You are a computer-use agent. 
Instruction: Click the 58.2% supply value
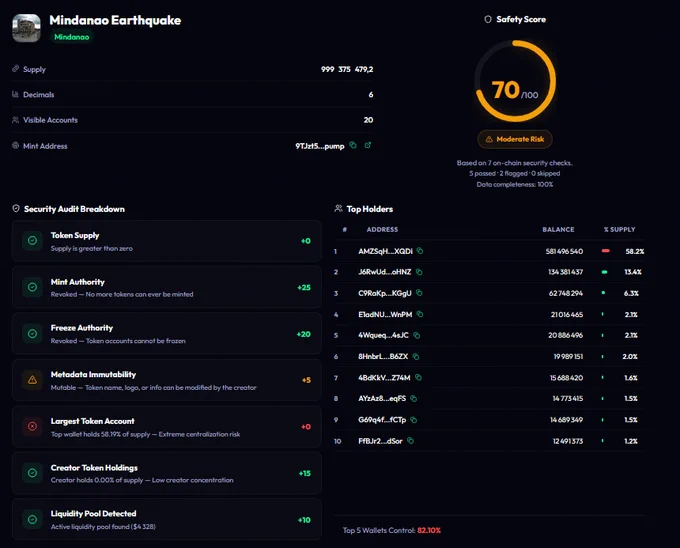click(x=634, y=251)
